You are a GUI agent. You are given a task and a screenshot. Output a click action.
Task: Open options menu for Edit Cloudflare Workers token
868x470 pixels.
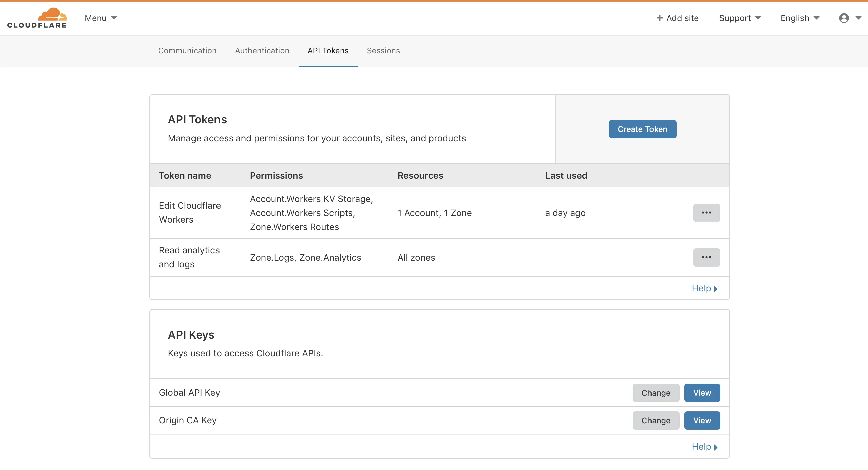pos(707,213)
